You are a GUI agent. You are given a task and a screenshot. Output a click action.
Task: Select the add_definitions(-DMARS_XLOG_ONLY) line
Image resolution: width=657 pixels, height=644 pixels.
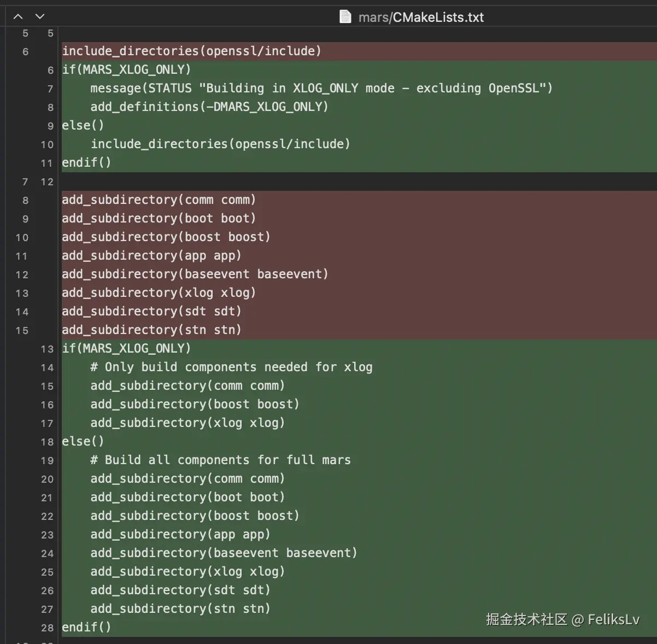coord(209,107)
